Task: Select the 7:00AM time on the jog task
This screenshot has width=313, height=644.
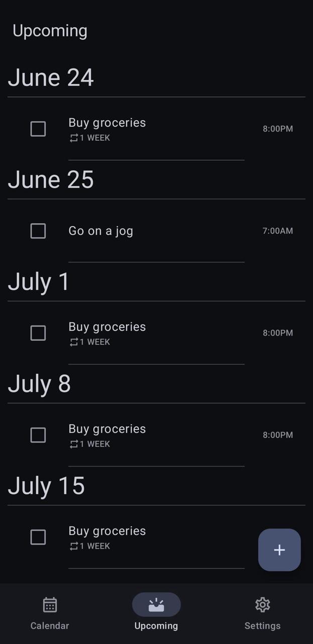Action: pos(277,231)
